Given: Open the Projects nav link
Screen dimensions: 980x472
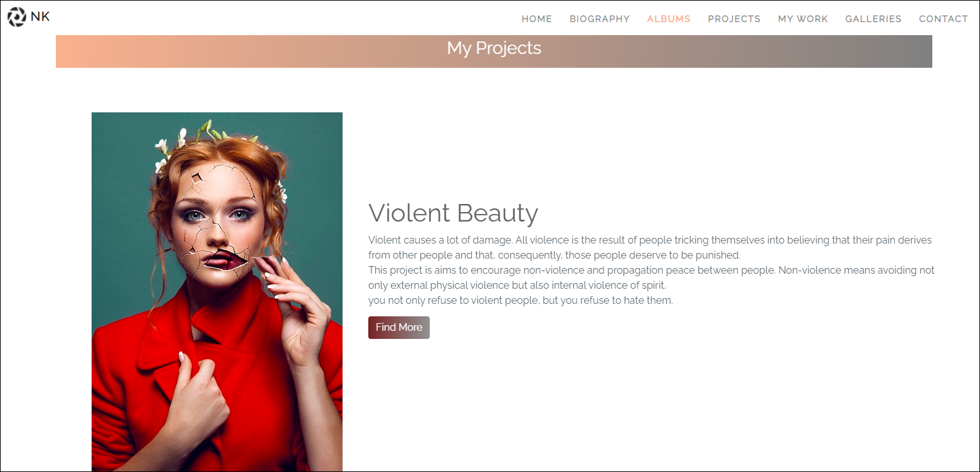Looking at the screenshot, I should tap(734, 19).
